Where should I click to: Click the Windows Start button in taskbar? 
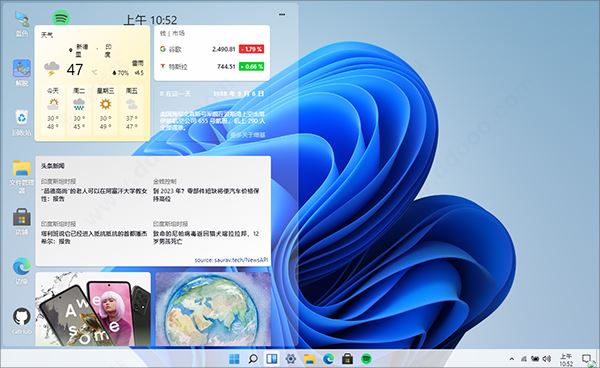click(234, 359)
